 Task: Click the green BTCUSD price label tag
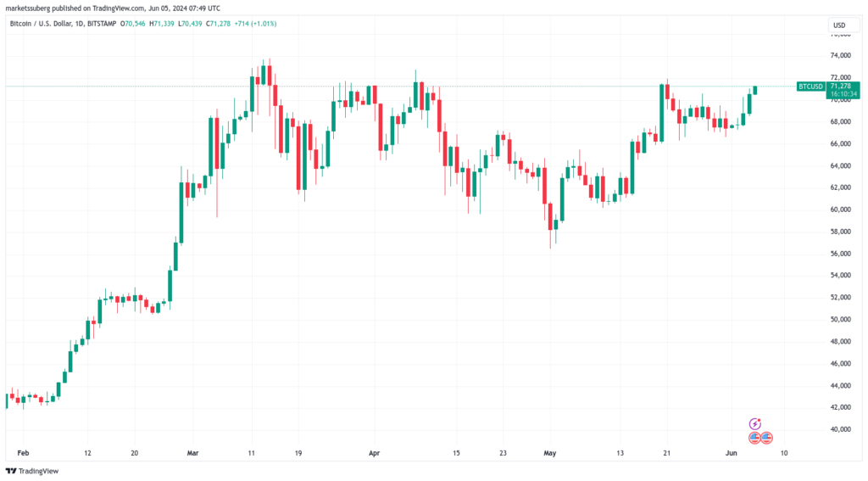(x=811, y=87)
